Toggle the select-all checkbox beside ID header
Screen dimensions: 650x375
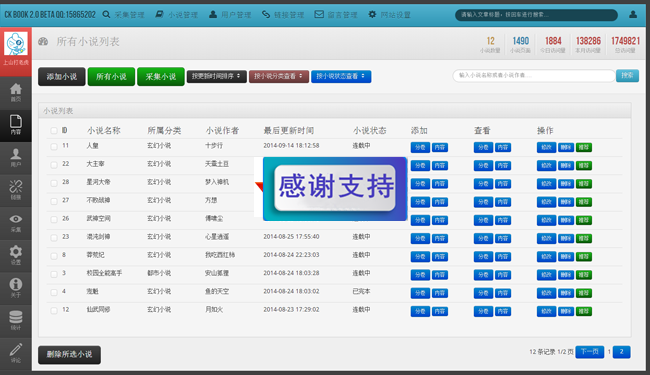click(54, 131)
